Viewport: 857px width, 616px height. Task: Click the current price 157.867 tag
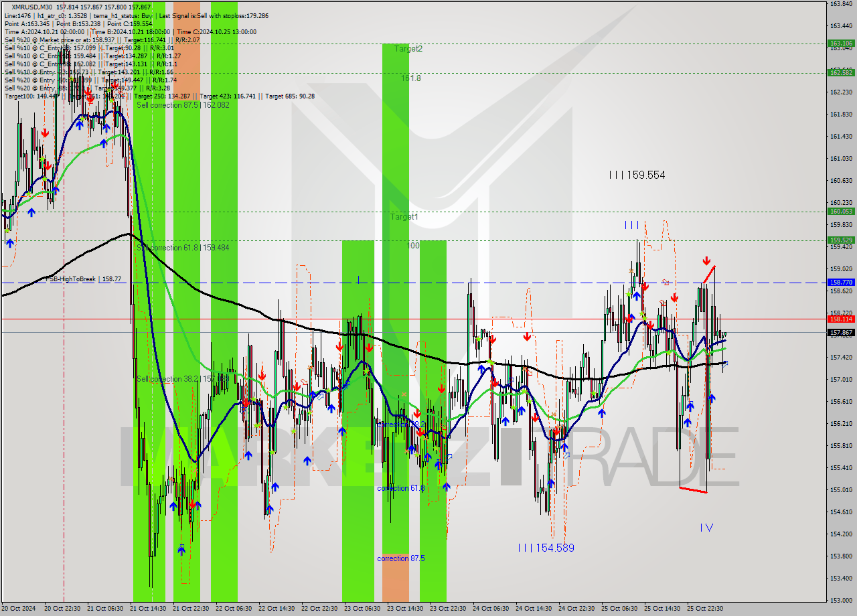(841, 332)
